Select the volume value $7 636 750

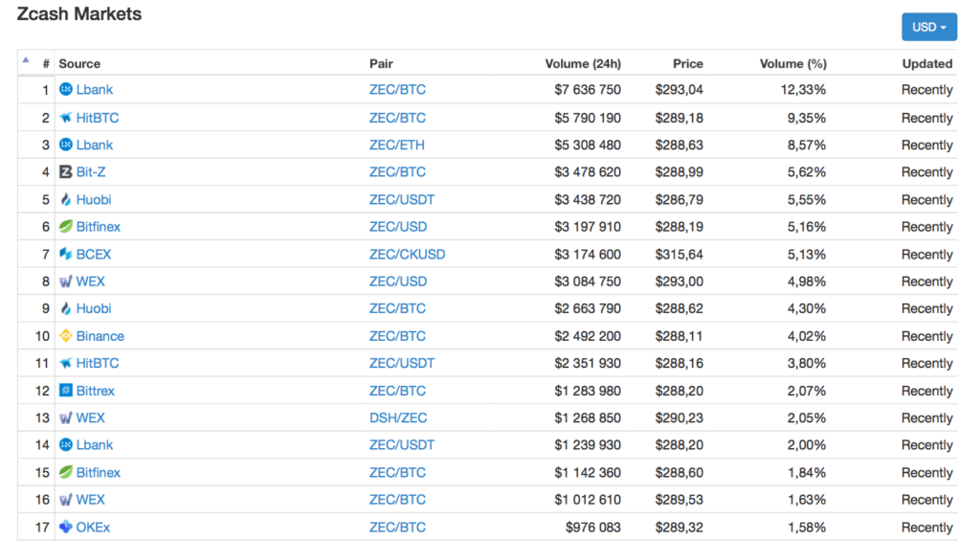[x=588, y=89]
